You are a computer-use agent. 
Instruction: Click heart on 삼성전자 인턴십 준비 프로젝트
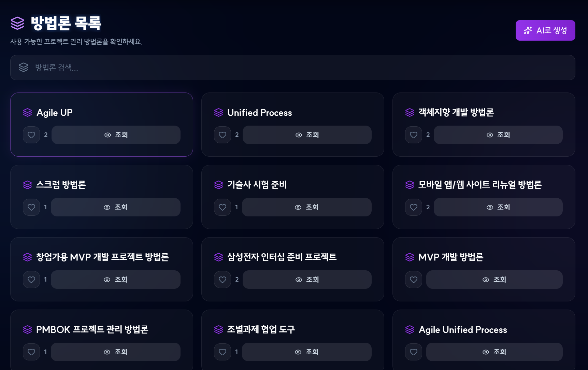(x=223, y=280)
